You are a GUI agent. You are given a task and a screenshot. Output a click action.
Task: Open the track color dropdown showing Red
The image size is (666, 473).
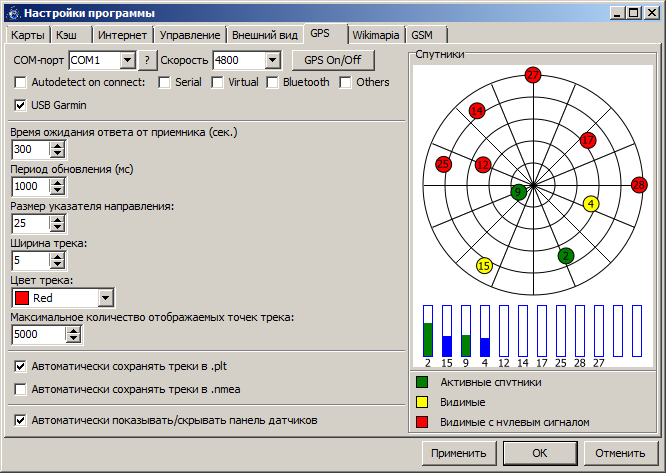pyautogui.click(x=106, y=298)
